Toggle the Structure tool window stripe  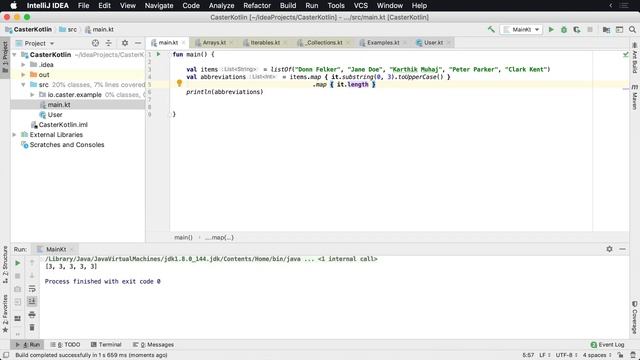pos(5,264)
